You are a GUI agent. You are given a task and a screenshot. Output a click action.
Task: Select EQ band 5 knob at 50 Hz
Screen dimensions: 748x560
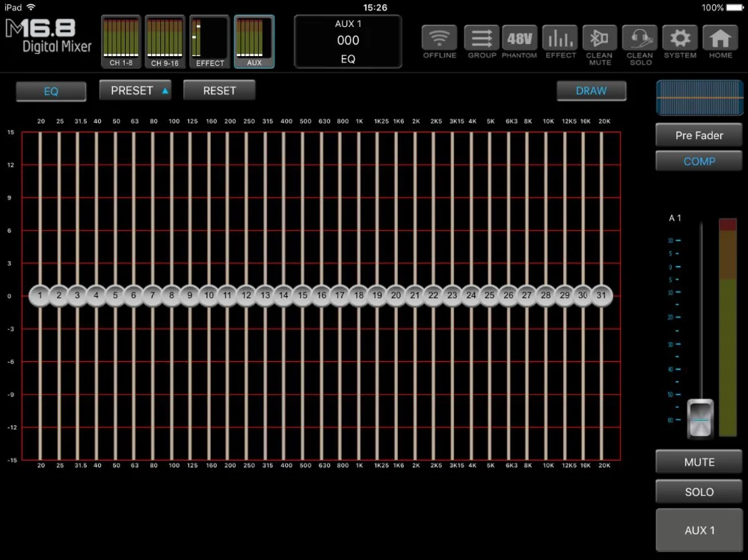[x=115, y=295]
